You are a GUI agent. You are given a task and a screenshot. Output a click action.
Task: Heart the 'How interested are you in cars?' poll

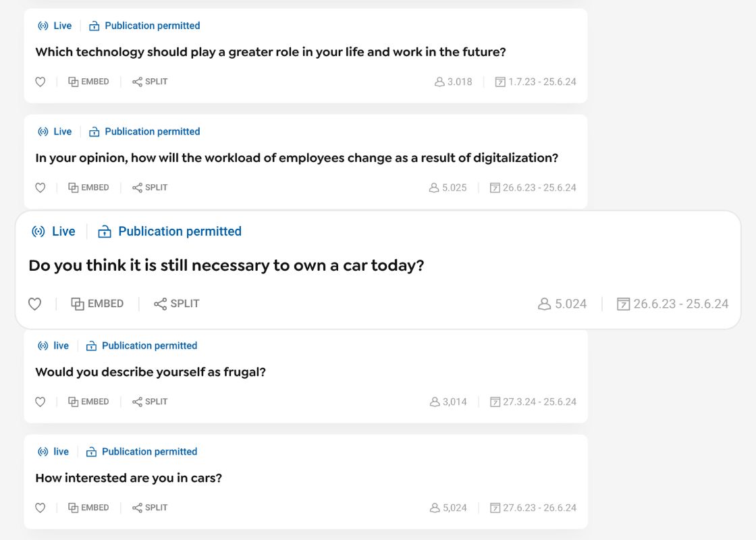[x=40, y=508]
